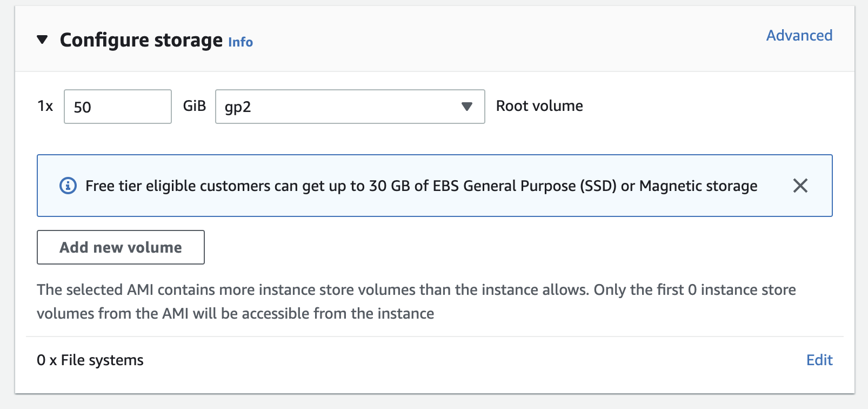Click the Configure storage heading text
Image resolution: width=868 pixels, height=409 pixels.
pyautogui.click(x=141, y=40)
